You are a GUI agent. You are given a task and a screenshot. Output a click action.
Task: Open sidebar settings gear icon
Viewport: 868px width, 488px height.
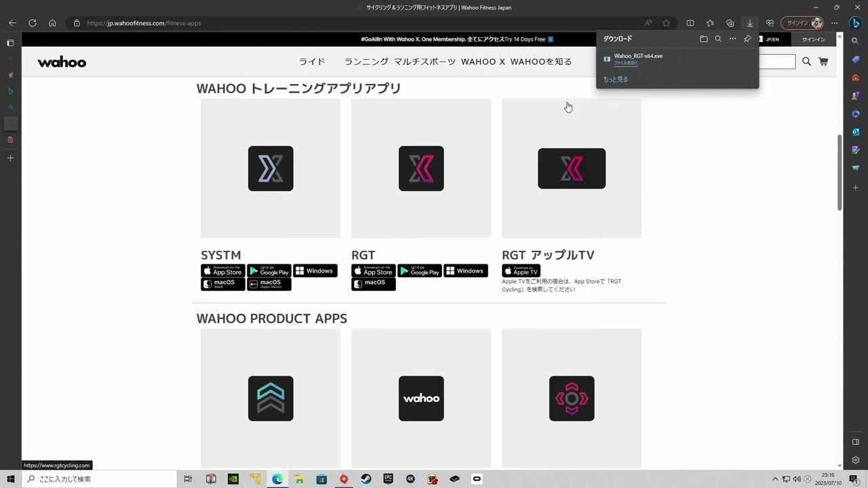click(x=856, y=460)
